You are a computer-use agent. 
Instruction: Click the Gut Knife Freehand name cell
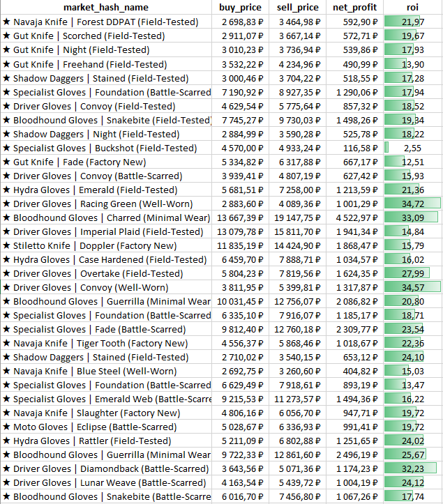pos(106,64)
